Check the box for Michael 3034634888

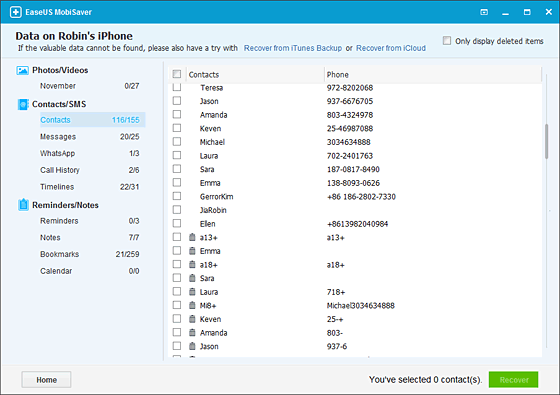point(177,142)
